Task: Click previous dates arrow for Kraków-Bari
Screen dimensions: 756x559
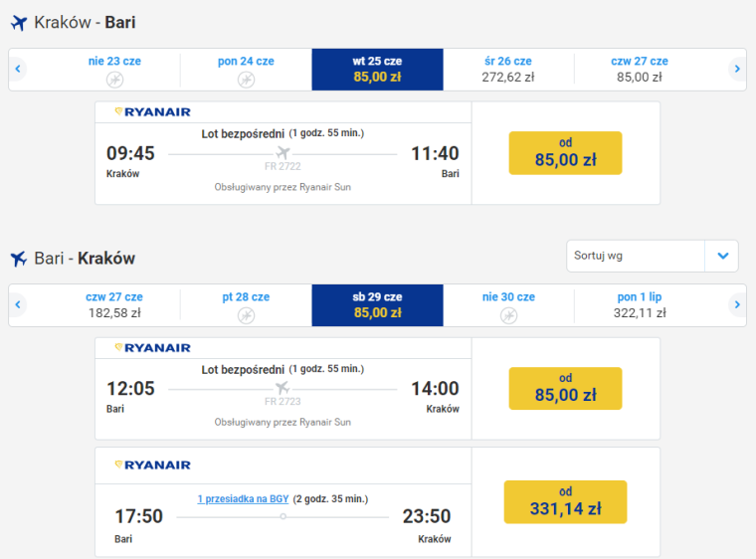Action: tap(18, 69)
